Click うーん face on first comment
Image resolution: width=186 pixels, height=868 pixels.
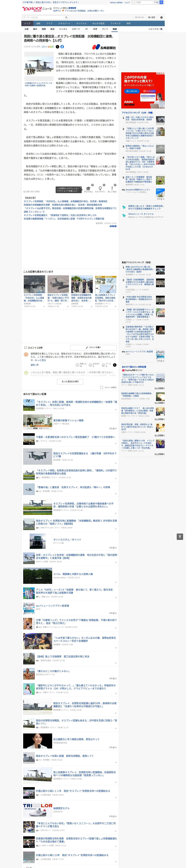coord(104,365)
